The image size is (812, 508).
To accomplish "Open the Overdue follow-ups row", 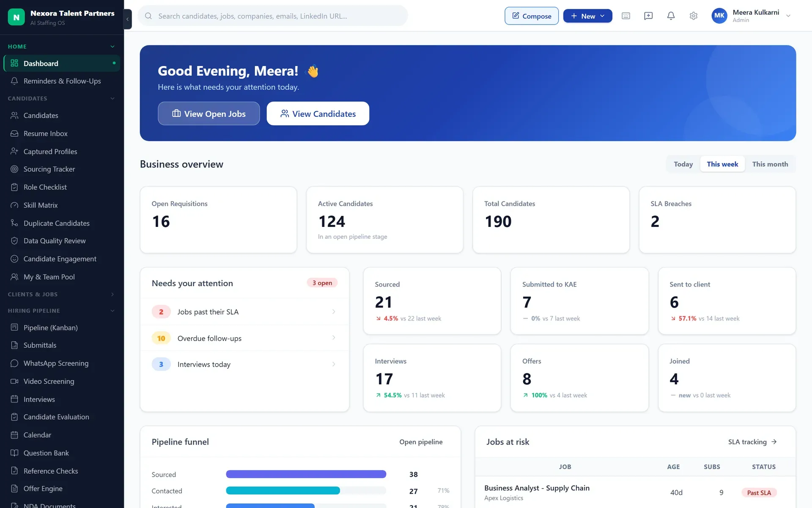I will coord(244,338).
